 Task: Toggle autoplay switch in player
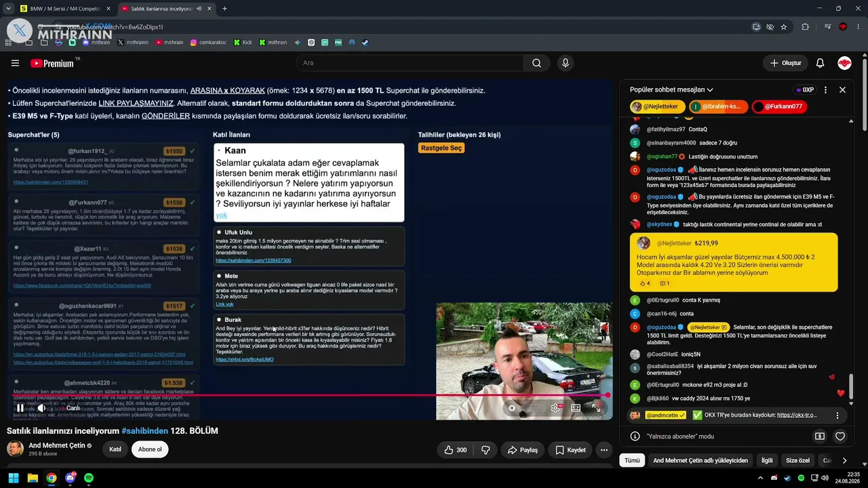(x=512, y=408)
